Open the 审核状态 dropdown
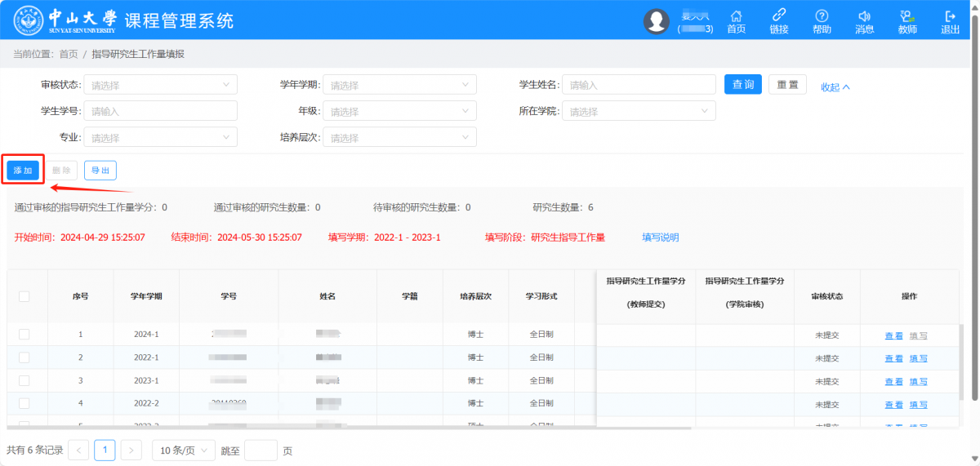 pos(161,85)
